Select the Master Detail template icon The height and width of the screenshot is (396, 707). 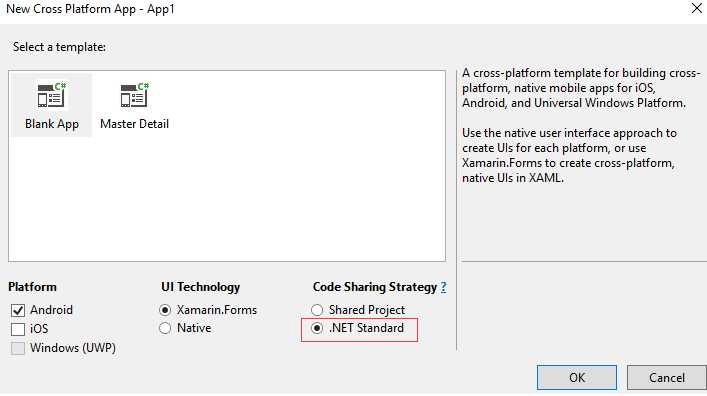point(134,95)
